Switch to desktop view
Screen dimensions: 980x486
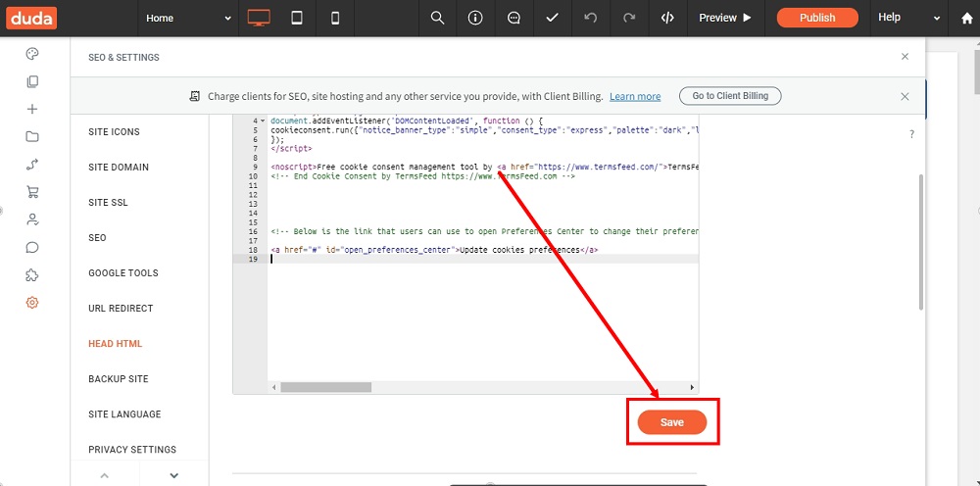pos(258,18)
